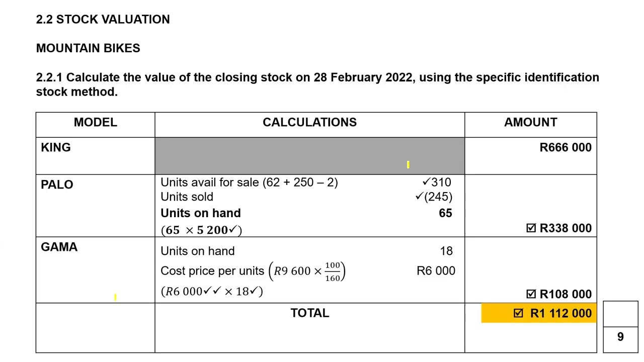The height and width of the screenshot is (362, 644).
Task: Click the TOTAL row label
Action: [x=309, y=313]
